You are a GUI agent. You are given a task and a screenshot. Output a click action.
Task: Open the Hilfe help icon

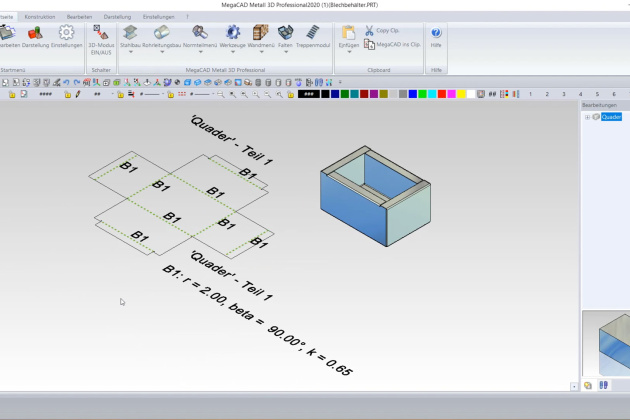coord(436,36)
